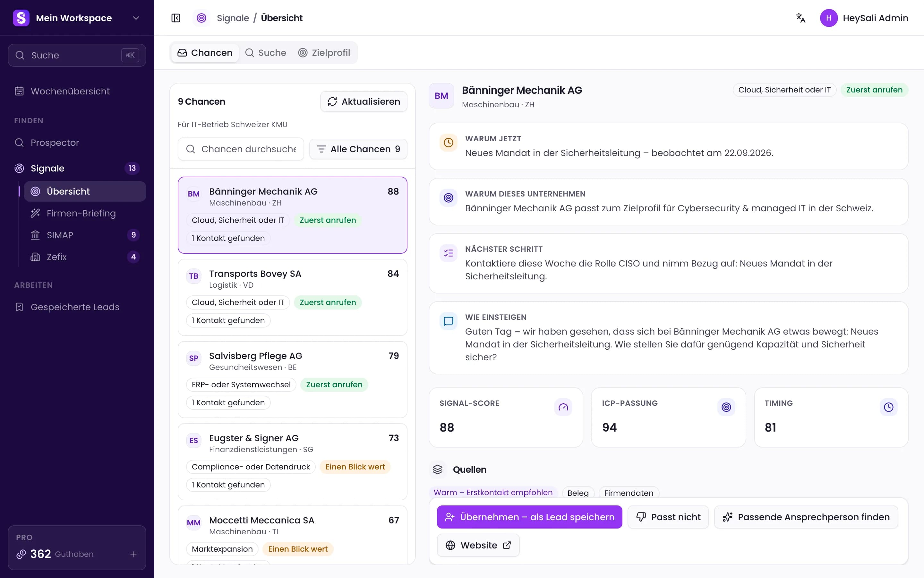Collapse the sidebar panel icon

coord(175,18)
